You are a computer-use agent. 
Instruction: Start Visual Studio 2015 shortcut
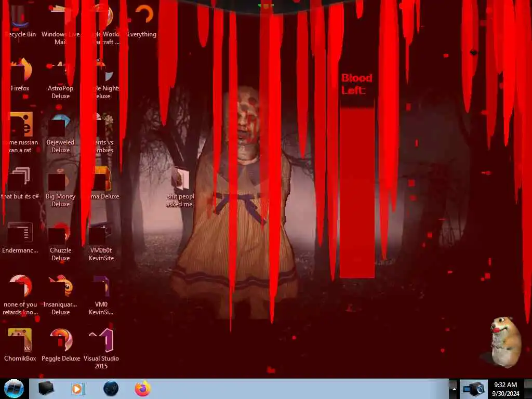click(101, 349)
